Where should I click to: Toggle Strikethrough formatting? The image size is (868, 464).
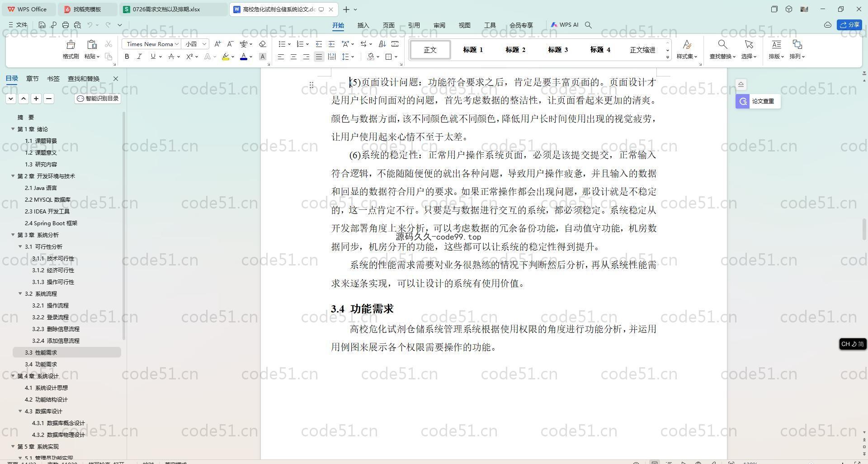[x=171, y=57]
